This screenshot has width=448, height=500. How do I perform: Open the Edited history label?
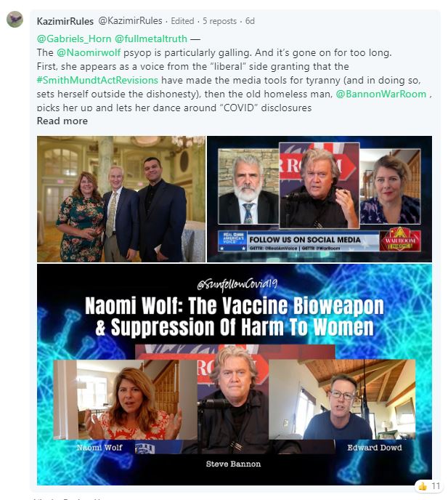[x=182, y=21]
